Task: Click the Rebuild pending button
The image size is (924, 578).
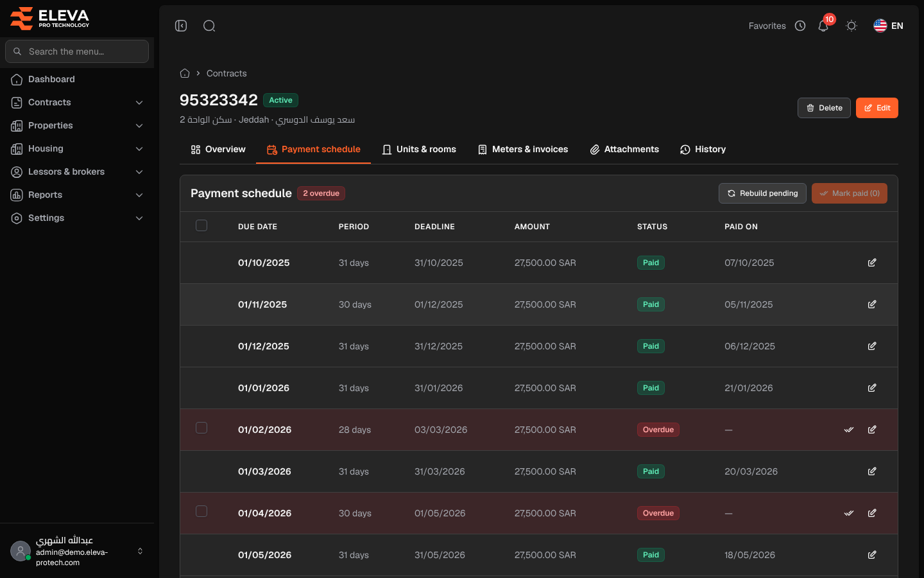Action: (762, 193)
